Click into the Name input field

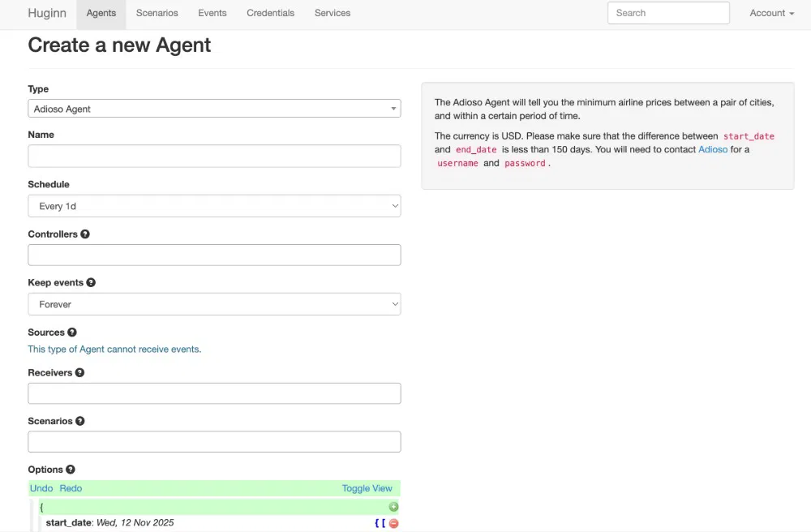click(x=214, y=156)
